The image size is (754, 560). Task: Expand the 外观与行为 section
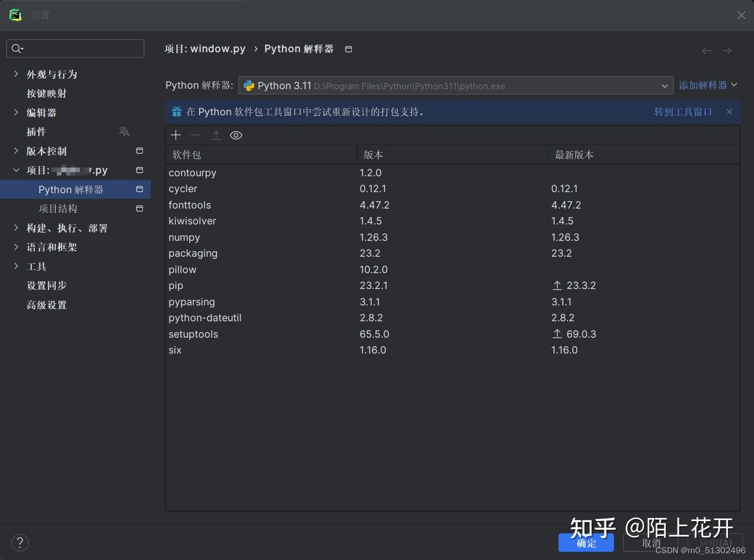(16, 74)
